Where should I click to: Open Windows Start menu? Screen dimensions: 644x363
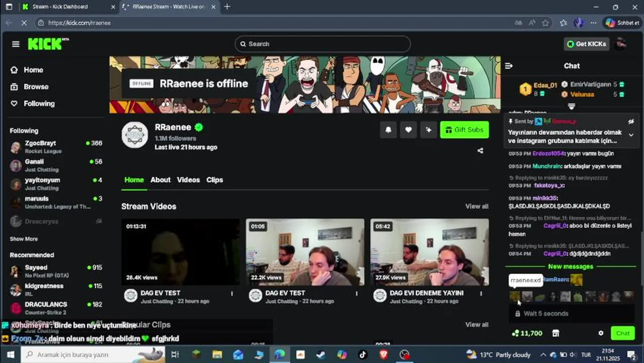[10, 355]
